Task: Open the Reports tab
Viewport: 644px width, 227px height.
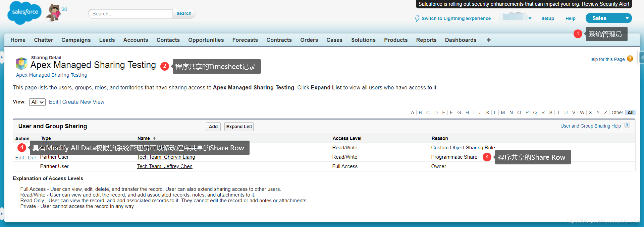Action: tap(426, 40)
